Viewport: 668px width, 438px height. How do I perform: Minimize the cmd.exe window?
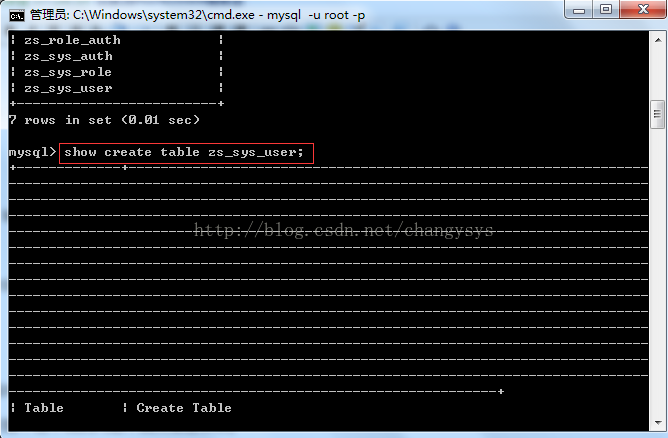tap(579, 9)
